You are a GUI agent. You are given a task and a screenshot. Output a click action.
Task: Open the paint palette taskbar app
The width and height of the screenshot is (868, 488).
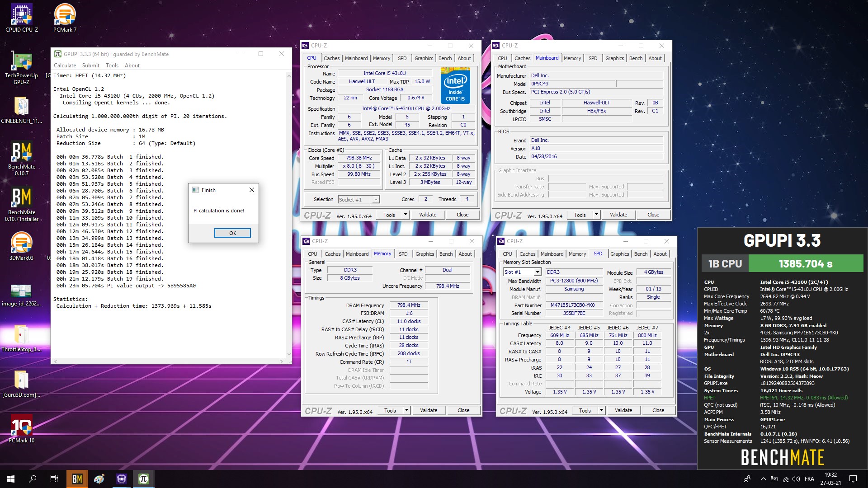[99, 479]
